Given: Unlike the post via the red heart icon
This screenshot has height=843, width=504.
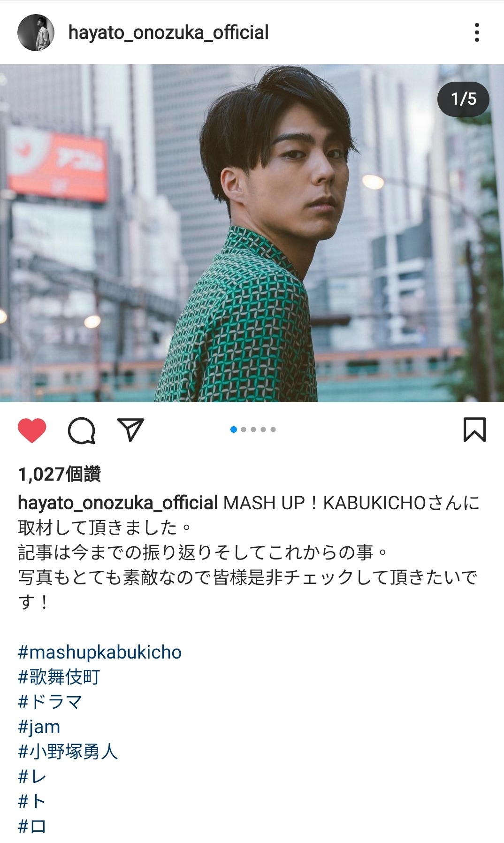Looking at the screenshot, I should coord(32,430).
